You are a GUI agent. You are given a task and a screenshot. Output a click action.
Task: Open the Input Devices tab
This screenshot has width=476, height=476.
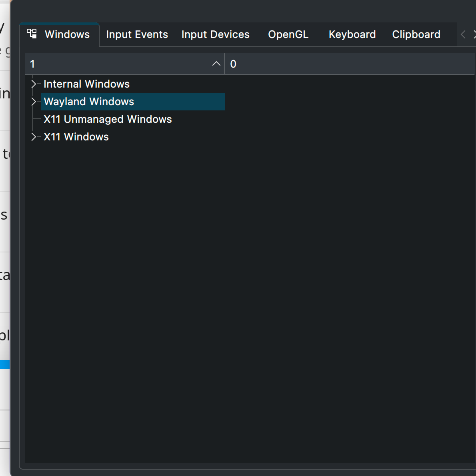pyautogui.click(x=215, y=35)
